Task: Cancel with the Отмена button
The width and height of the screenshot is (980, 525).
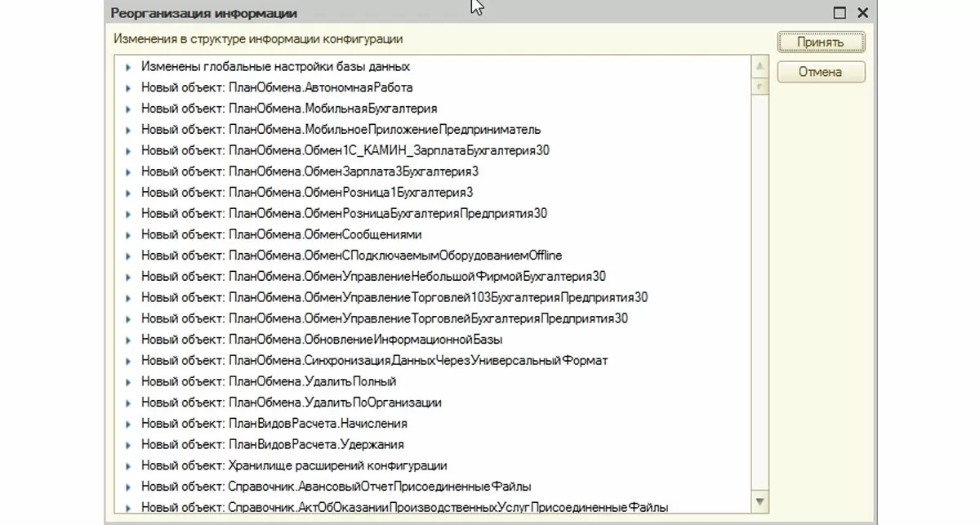Action: [x=821, y=72]
